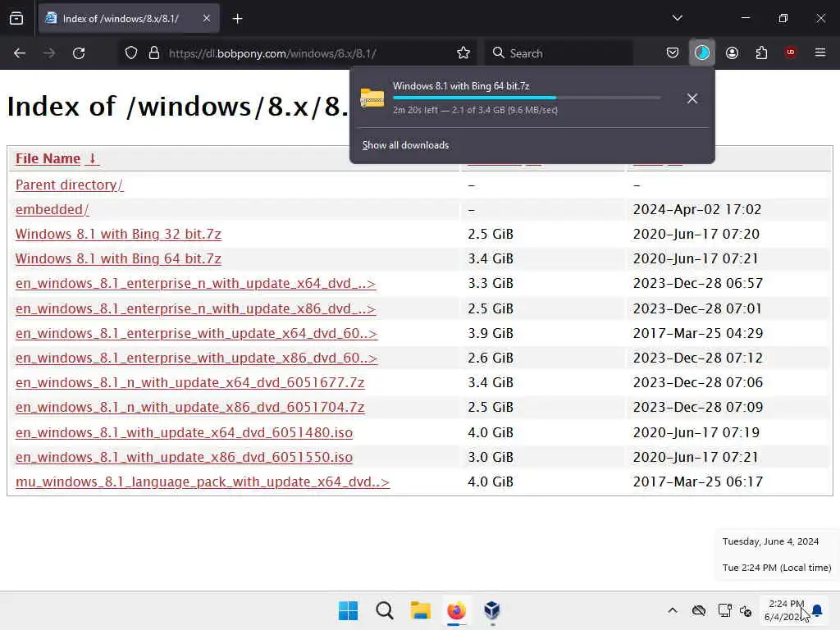Screen dimensions: 840x630
Task: Download mu_windows_8.1 language pack x64
Action: click(x=203, y=482)
